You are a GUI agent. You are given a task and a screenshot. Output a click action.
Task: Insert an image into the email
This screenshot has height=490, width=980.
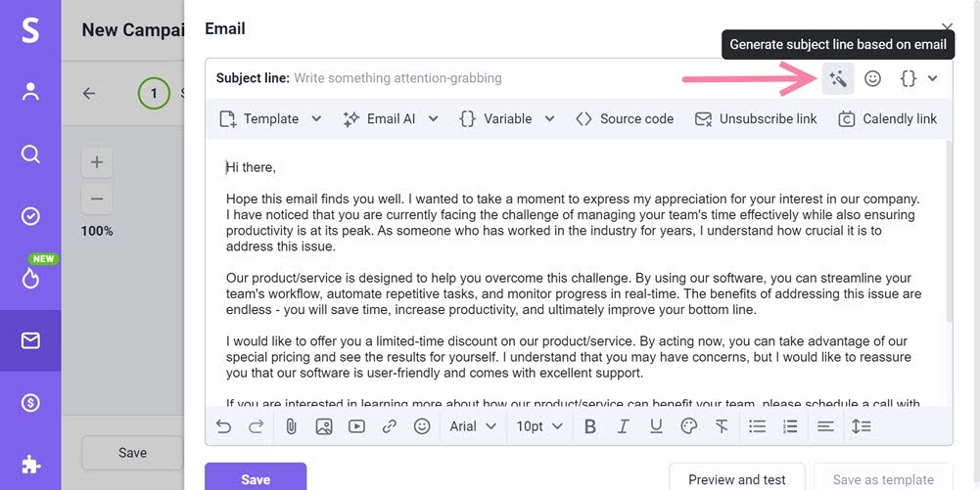[324, 426]
